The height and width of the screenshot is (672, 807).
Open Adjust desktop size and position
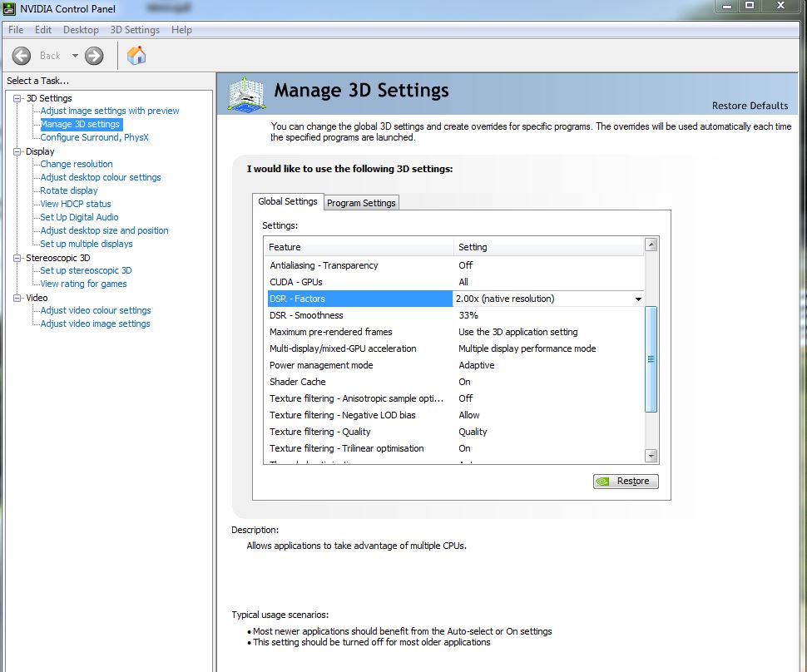coord(105,231)
